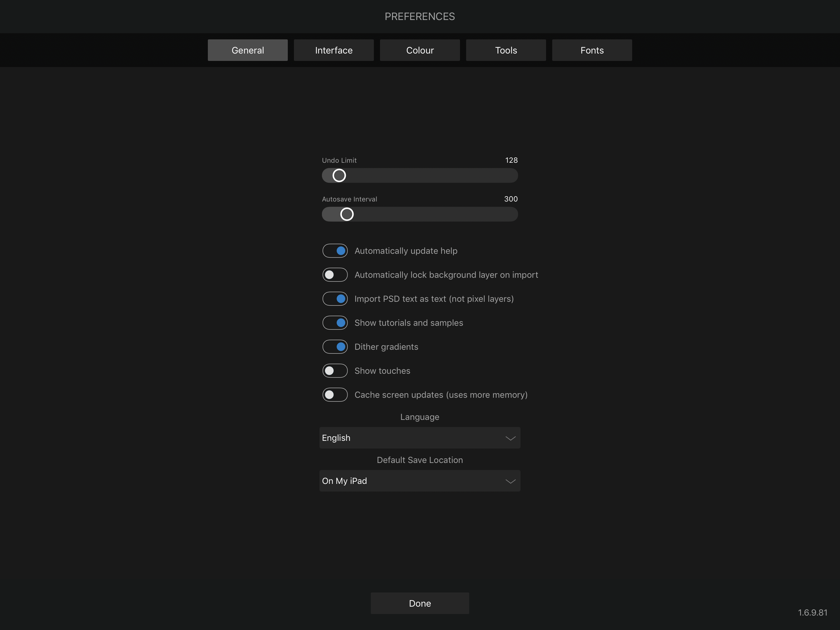The height and width of the screenshot is (630, 840).
Task: Click the version number 1.6.9.81
Action: (812, 612)
